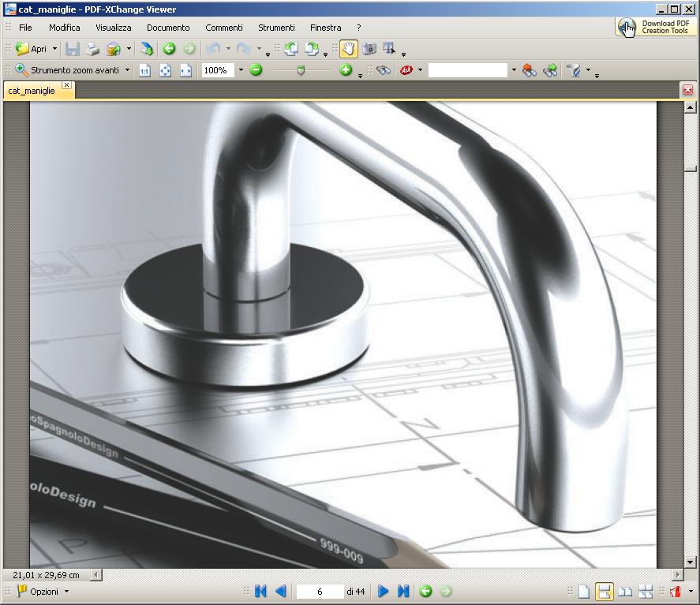This screenshot has height=605, width=700.
Task: Open the Documento menu
Action: [168, 28]
